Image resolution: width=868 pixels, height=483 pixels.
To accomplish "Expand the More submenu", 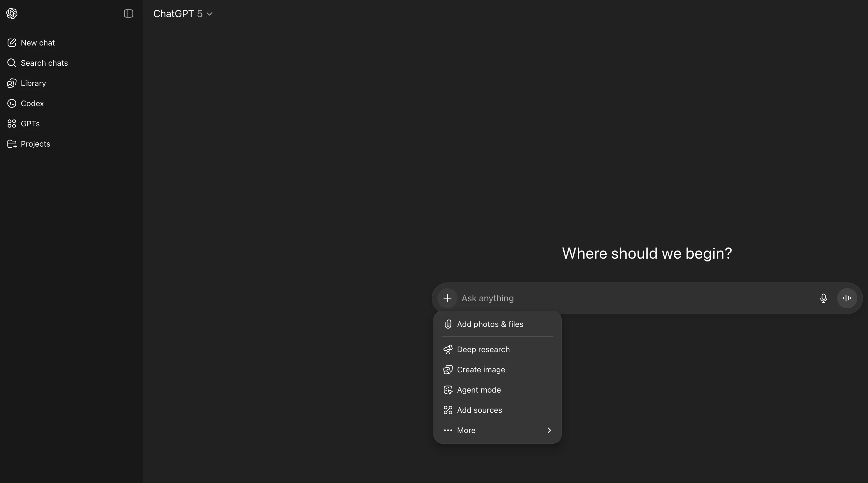I will 466,430.
